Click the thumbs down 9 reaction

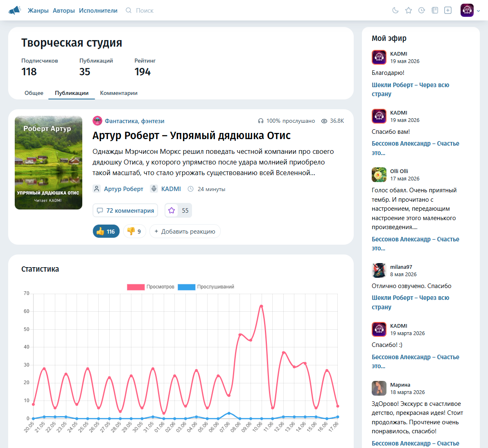pyautogui.click(x=134, y=232)
